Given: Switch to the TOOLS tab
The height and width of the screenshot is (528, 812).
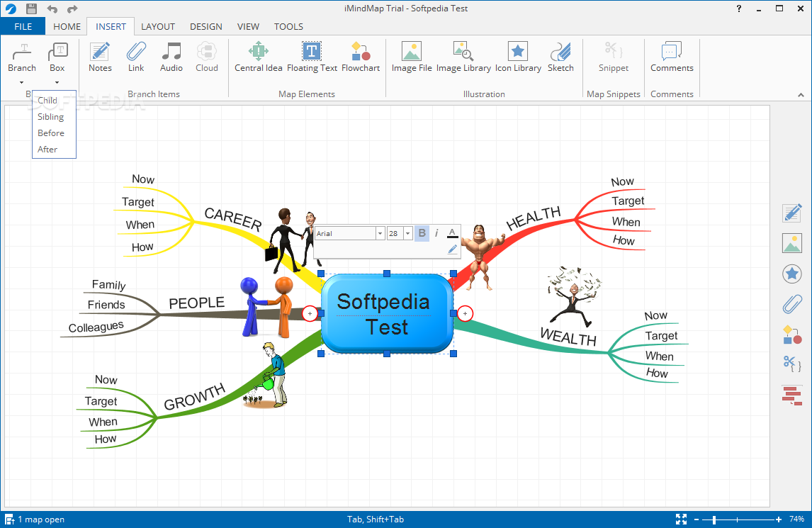Looking at the screenshot, I should 288,26.
